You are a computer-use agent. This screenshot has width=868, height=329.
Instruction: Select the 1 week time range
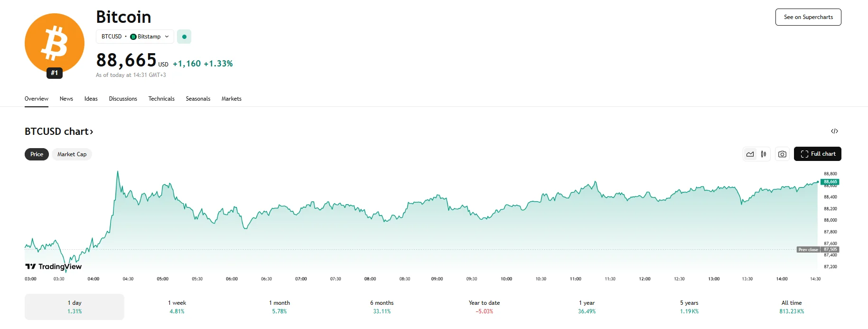(x=177, y=307)
